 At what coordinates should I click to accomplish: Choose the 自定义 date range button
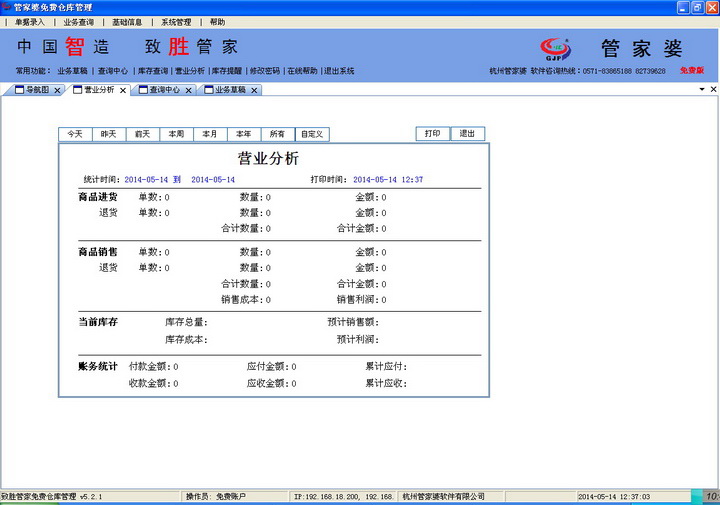click(312, 134)
